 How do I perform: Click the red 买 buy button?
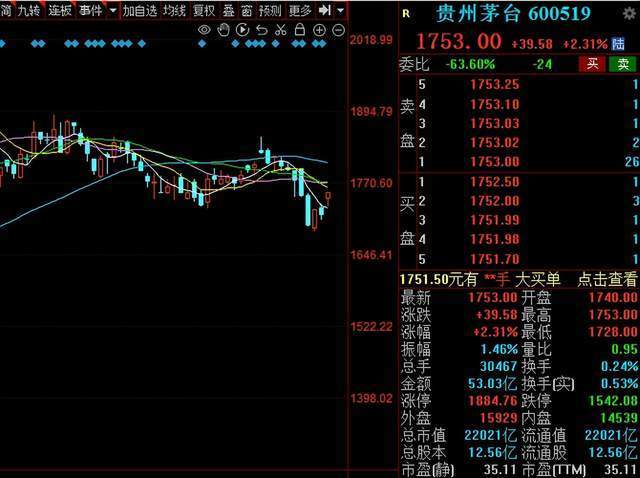(592, 64)
